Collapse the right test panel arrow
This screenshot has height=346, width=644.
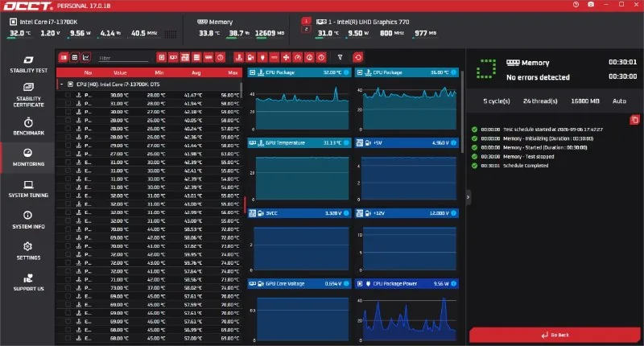[468, 197]
